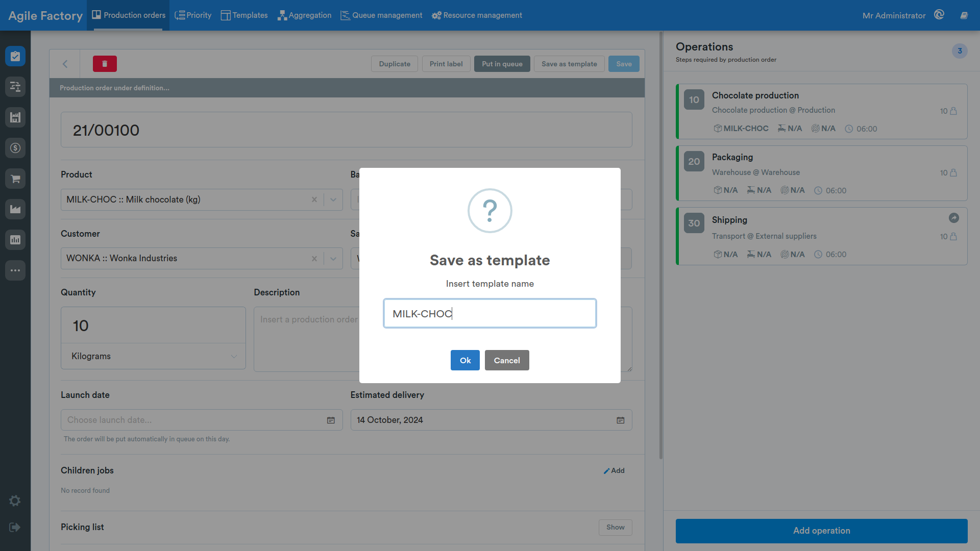Viewport: 980px width, 551px height.
Task: Click the Put in queue button
Action: pyautogui.click(x=502, y=64)
